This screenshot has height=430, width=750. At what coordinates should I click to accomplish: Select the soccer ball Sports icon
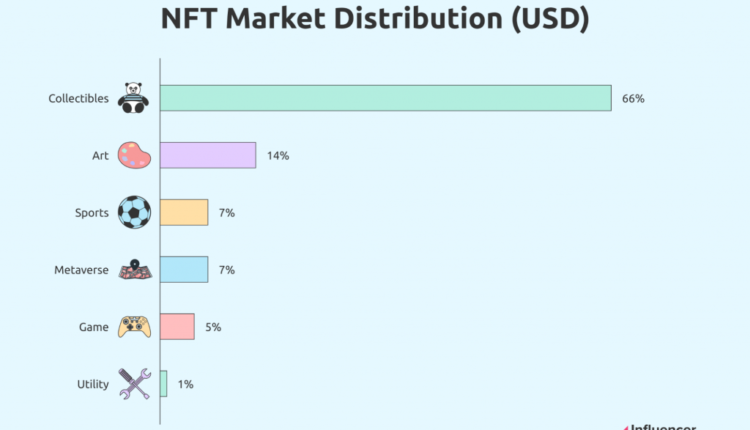(x=134, y=212)
